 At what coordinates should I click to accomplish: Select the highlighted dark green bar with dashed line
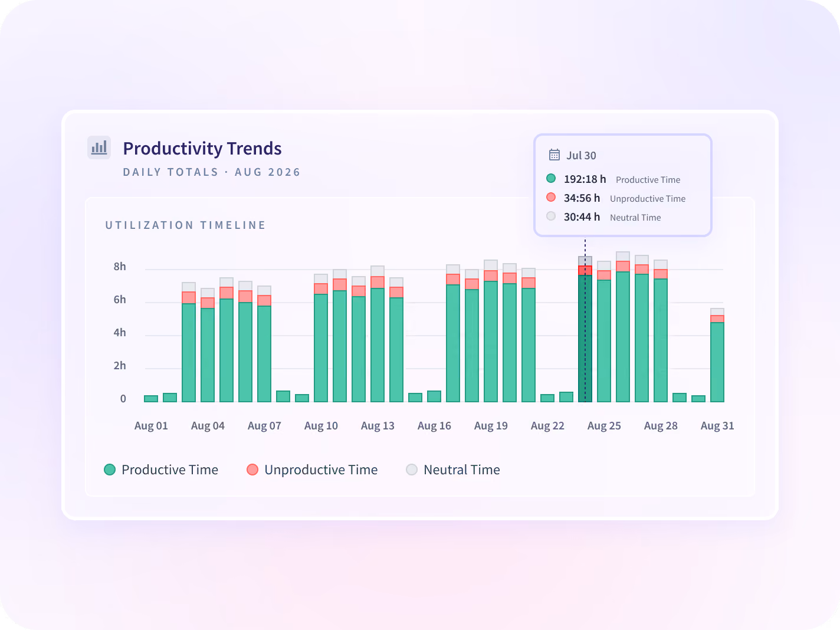coord(585,329)
